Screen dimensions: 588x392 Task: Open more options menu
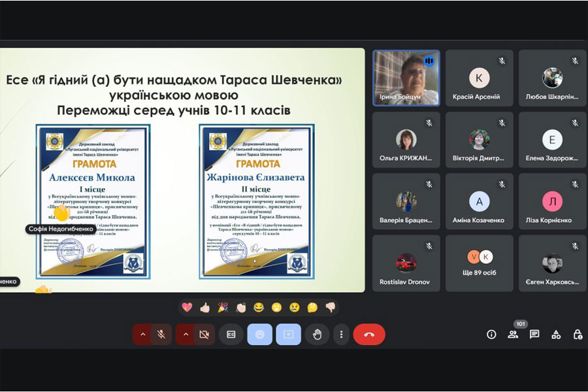pyautogui.click(x=341, y=335)
